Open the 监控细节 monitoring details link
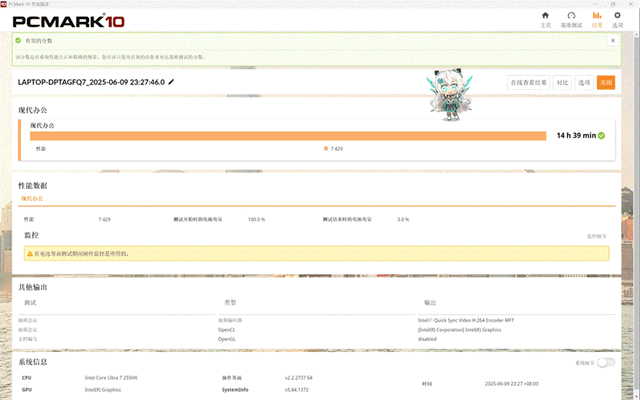The width and height of the screenshot is (640, 400). 596,236
